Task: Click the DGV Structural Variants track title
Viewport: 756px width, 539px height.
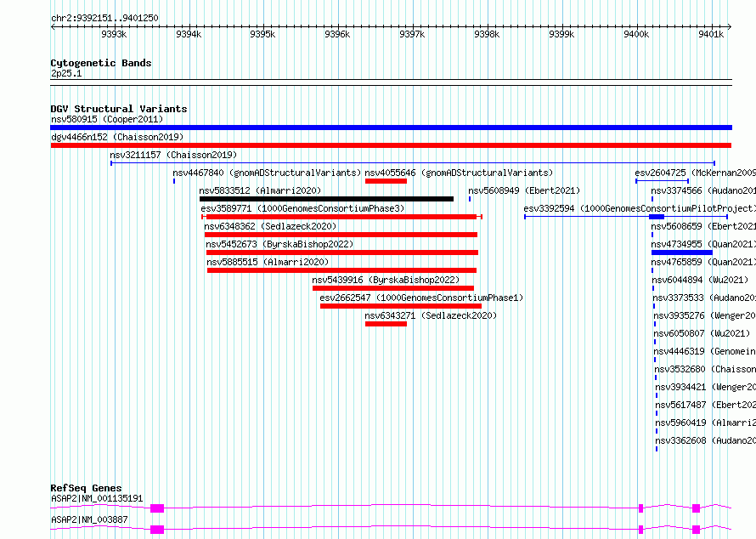Action: tap(119, 109)
